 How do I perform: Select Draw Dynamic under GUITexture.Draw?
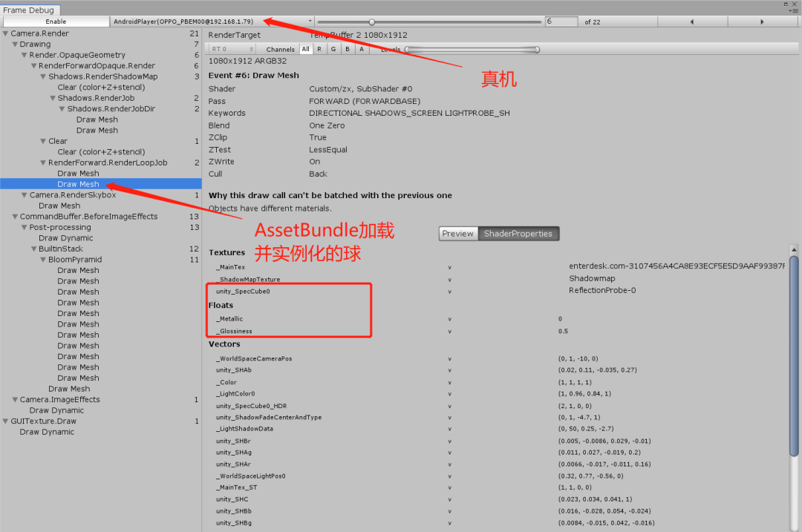click(47, 432)
